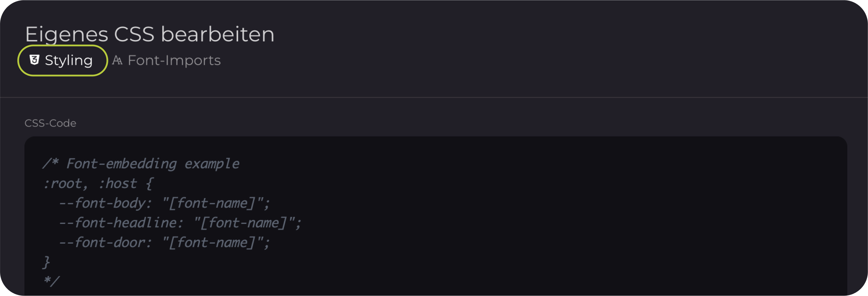Click the font icon beside Font-Imports
This screenshot has width=868, height=296.
(x=117, y=61)
